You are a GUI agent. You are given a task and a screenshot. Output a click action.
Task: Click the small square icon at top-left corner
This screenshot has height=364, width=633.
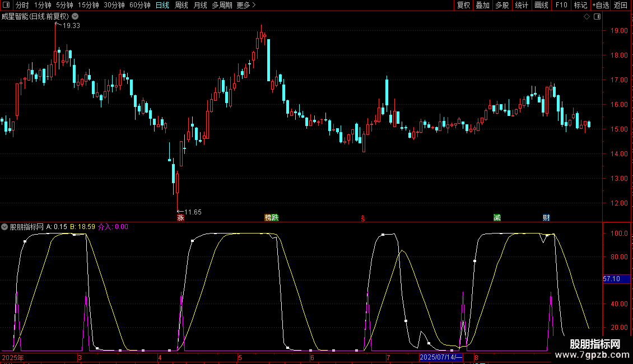(x=6, y=6)
